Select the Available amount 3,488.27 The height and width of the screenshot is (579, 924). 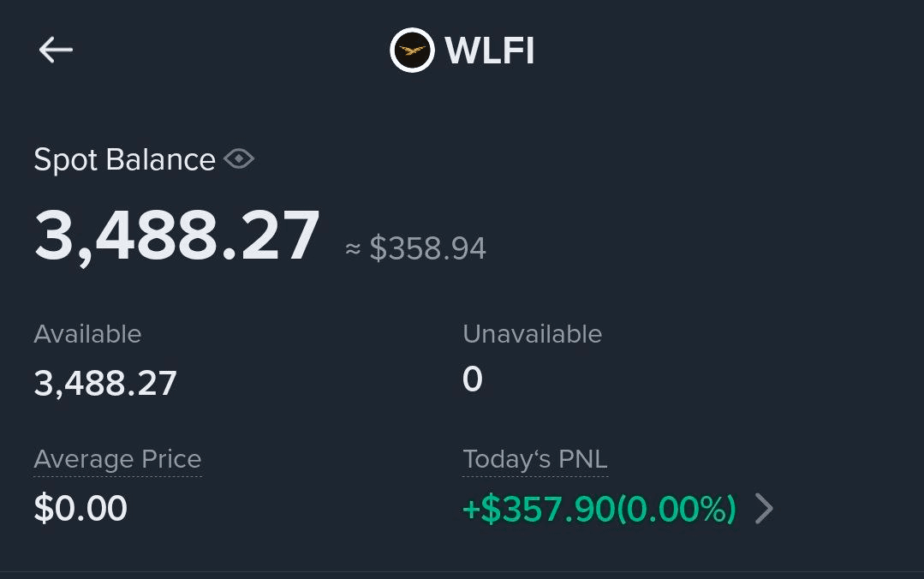pyautogui.click(x=105, y=383)
